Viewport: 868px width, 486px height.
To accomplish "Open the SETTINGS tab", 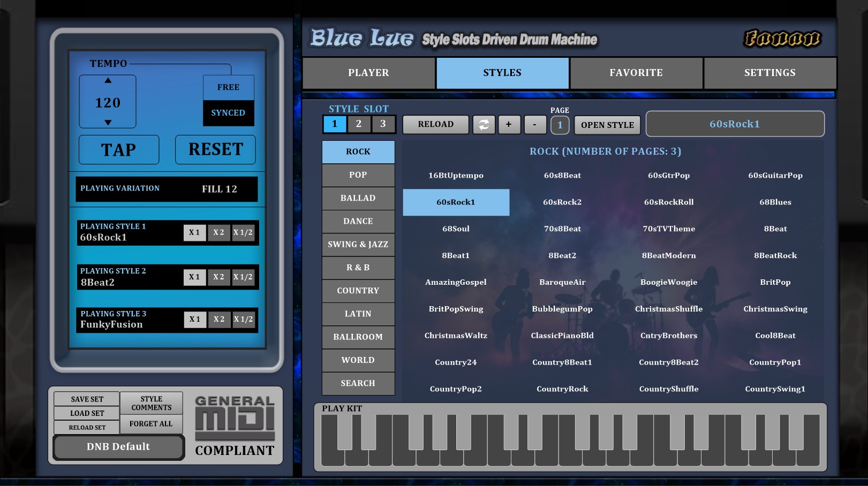I will [x=769, y=73].
